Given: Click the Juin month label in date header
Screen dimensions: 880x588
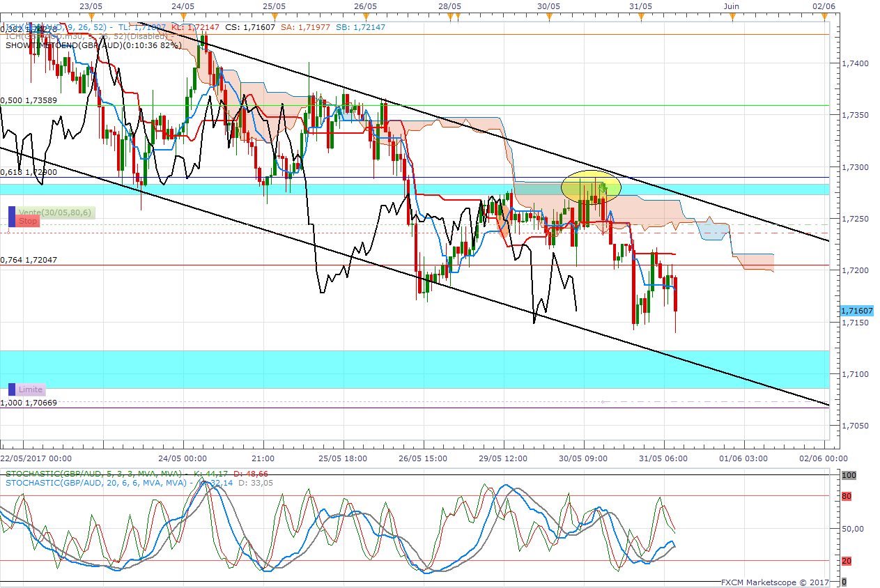Looking at the screenshot, I should coord(731,6).
